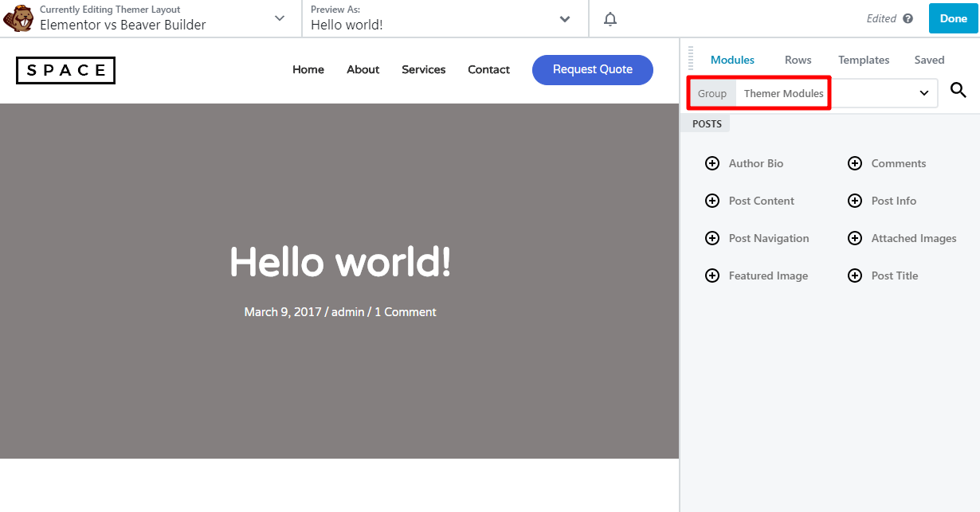The height and width of the screenshot is (512, 980).
Task: Open the Contact menu item
Action: 488,69
